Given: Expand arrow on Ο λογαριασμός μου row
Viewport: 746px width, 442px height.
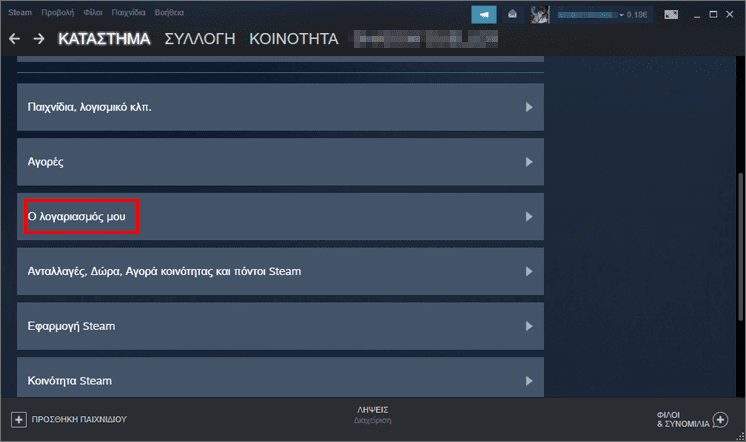Looking at the screenshot, I should (x=529, y=216).
